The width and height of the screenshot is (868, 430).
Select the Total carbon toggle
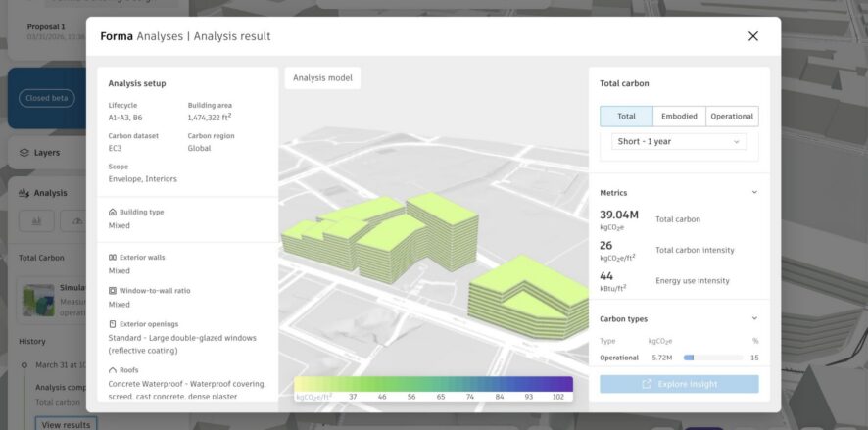click(626, 117)
